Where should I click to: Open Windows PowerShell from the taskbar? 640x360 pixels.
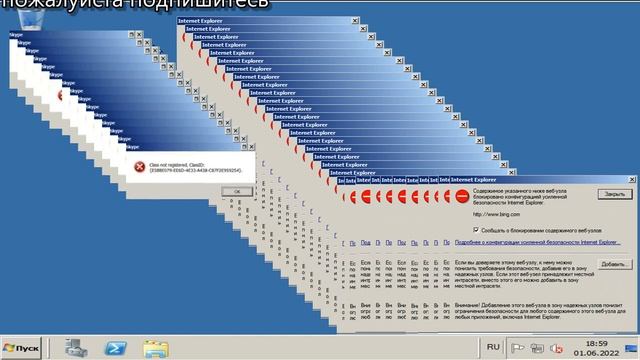pos(116,349)
